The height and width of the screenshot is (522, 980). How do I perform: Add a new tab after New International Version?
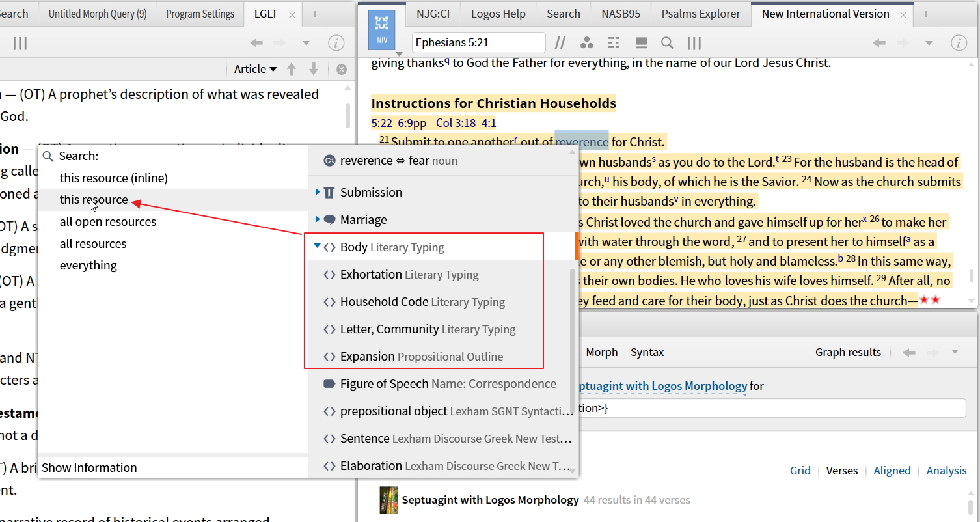coord(925,14)
